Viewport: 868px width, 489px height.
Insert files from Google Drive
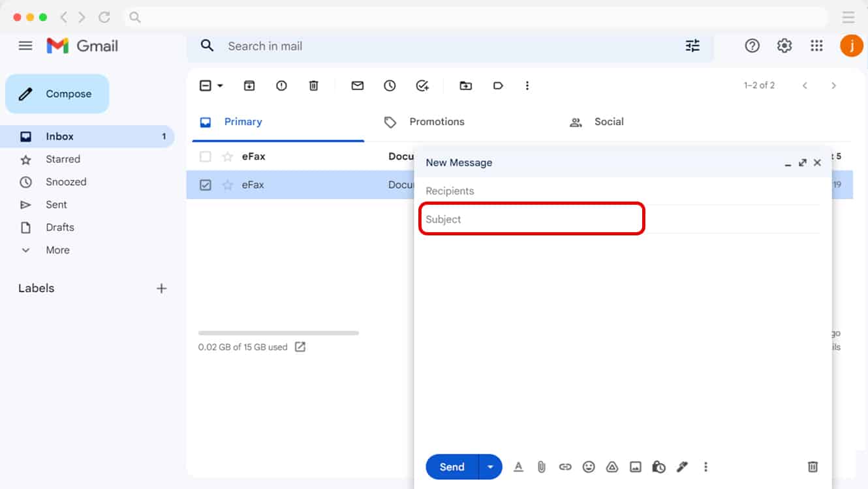click(x=612, y=467)
